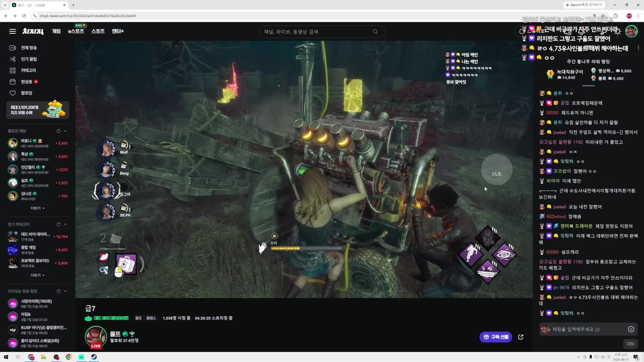Refresh the 인기 카테고리 list

[58, 224]
